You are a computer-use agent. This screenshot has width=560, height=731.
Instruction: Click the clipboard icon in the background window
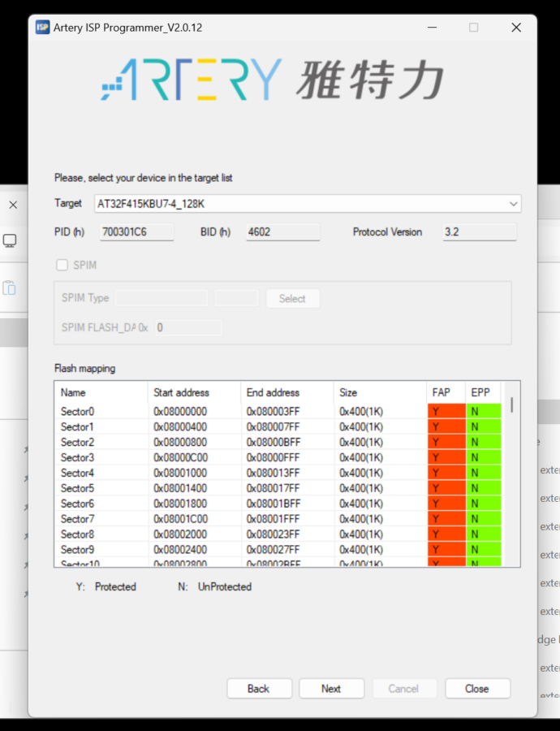pyautogui.click(x=9, y=288)
